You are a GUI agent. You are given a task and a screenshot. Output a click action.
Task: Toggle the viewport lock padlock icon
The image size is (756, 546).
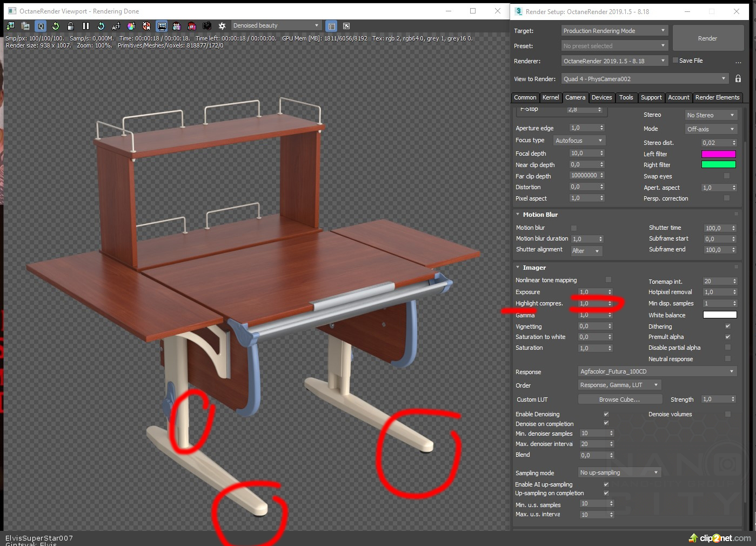pyautogui.click(x=71, y=26)
